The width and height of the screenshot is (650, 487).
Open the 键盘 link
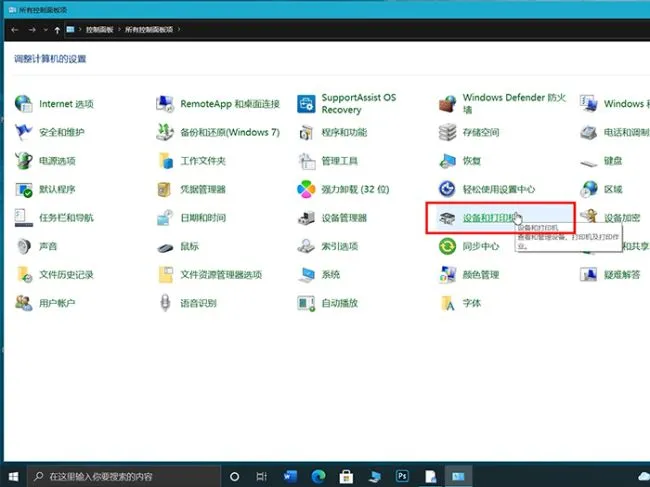(613, 160)
